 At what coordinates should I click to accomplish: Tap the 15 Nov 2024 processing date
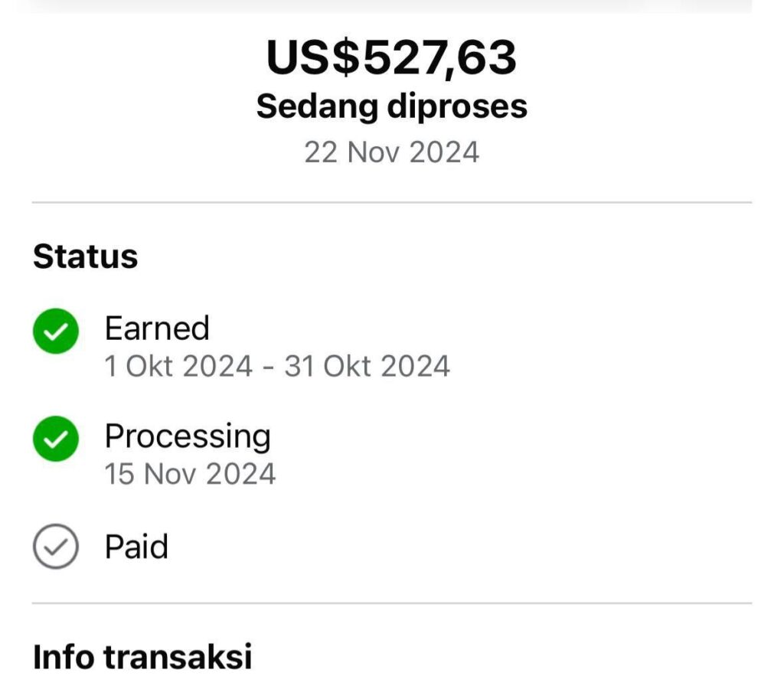(x=190, y=474)
